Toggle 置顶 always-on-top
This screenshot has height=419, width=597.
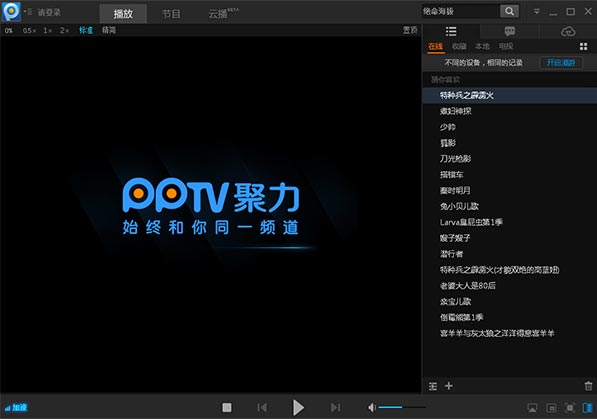coord(410,30)
